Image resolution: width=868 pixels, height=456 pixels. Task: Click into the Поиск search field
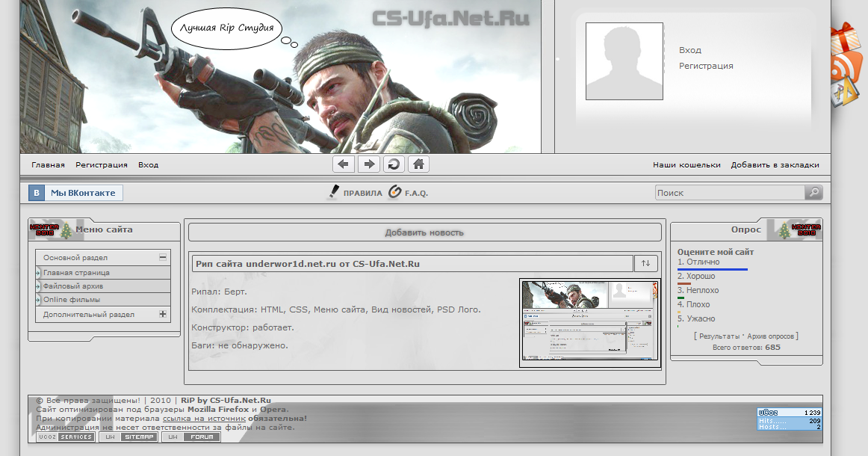[x=729, y=193]
